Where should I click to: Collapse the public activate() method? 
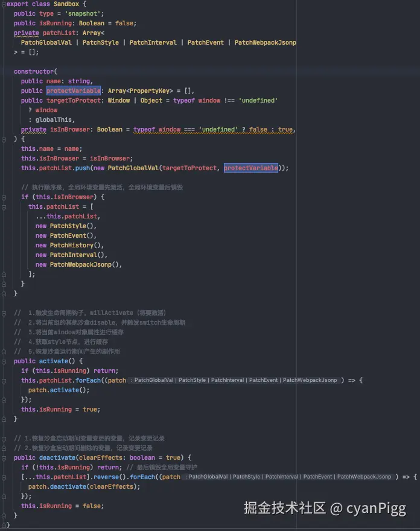(4, 361)
